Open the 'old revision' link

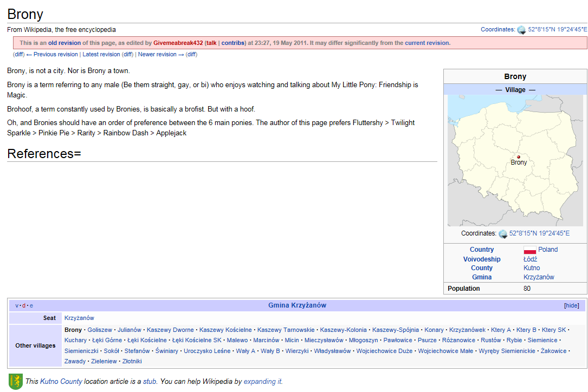click(x=64, y=43)
